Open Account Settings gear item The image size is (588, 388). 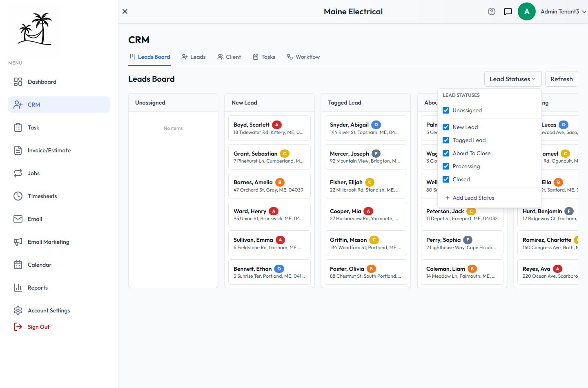click(x=59, y=310)
